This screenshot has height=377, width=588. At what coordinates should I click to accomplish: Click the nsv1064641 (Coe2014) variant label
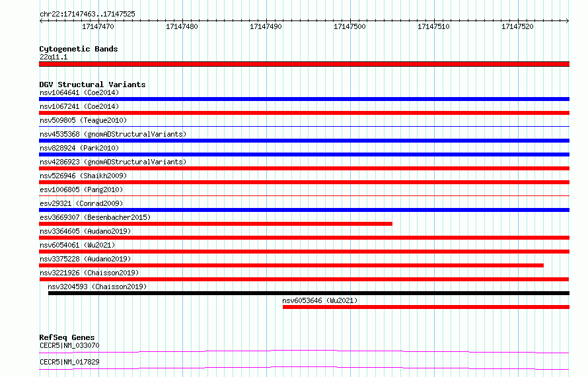79,92
